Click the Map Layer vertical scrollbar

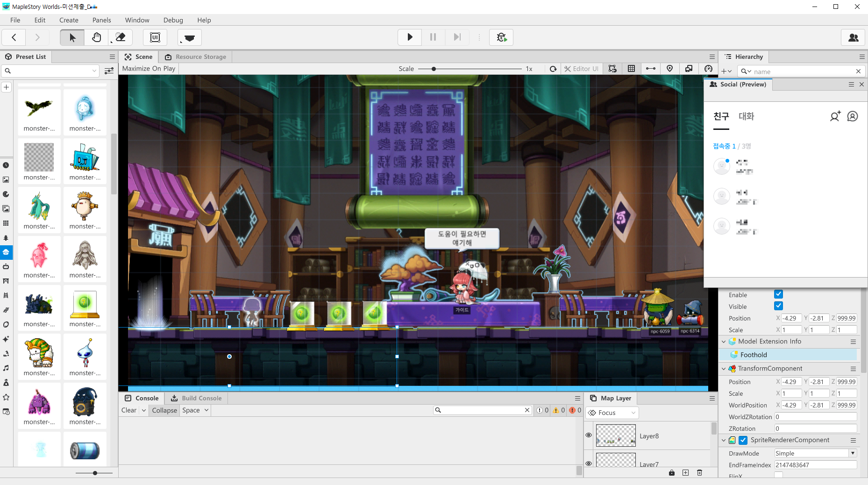714,428
